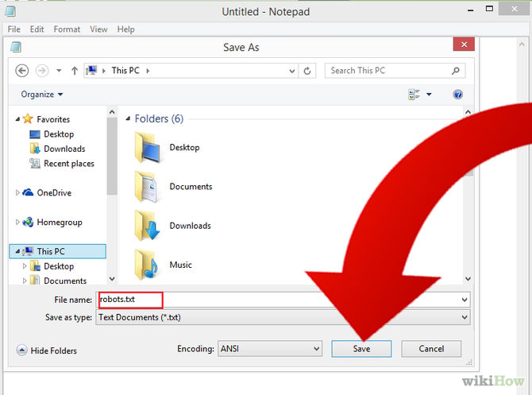Image resolution: width=532 pixels, height=395 pixels.
Task: Open the Encoding dropdown
Action: pyautogui.click(x=269, y=349)
